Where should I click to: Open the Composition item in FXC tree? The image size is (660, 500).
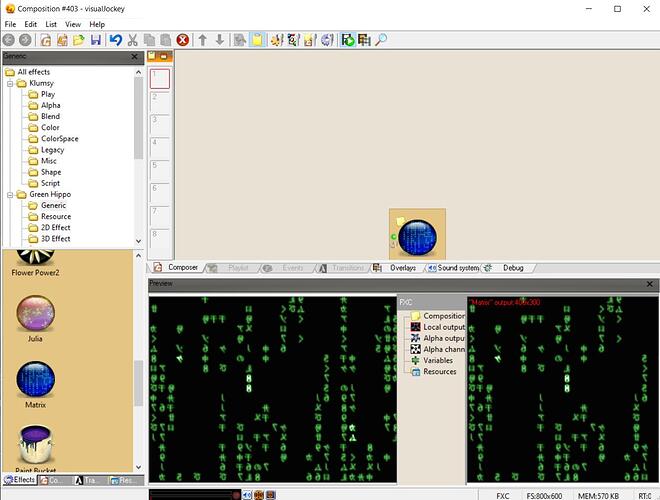[438, 316]
